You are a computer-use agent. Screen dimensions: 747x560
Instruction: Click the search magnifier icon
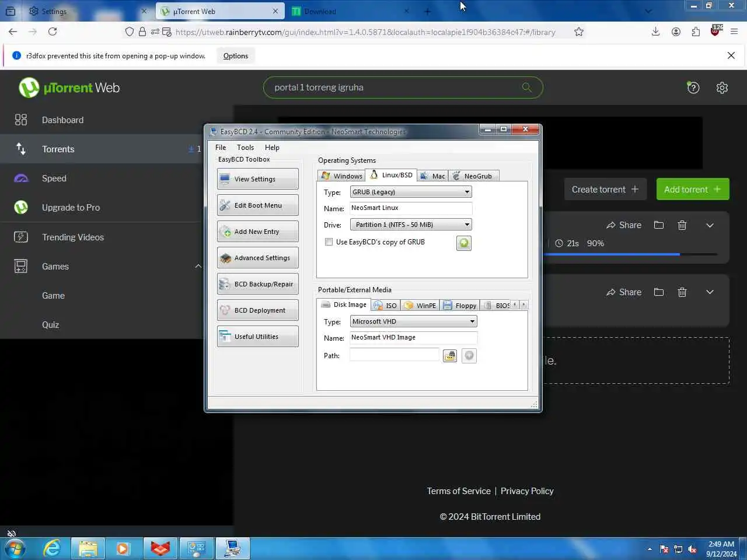[x=527, y=87]
